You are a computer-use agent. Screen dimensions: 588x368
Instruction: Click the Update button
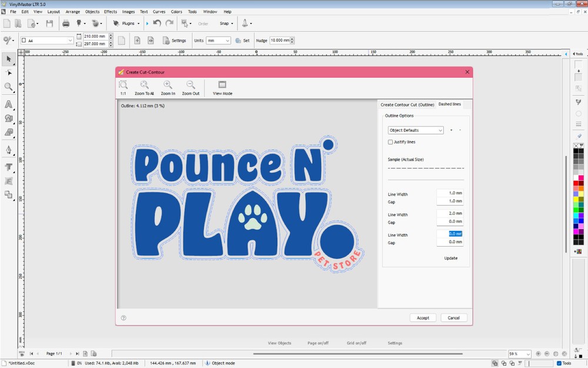pos(450,257)
